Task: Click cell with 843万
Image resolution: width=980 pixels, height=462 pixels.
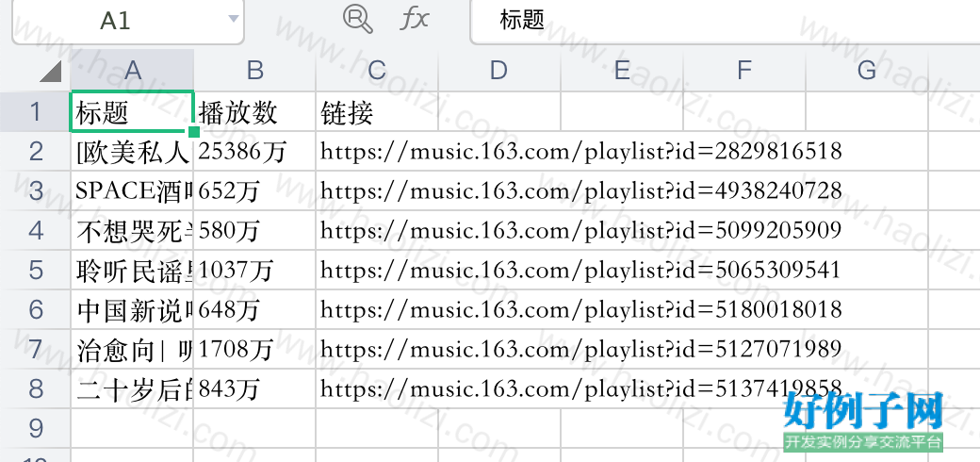Action: 254,388
